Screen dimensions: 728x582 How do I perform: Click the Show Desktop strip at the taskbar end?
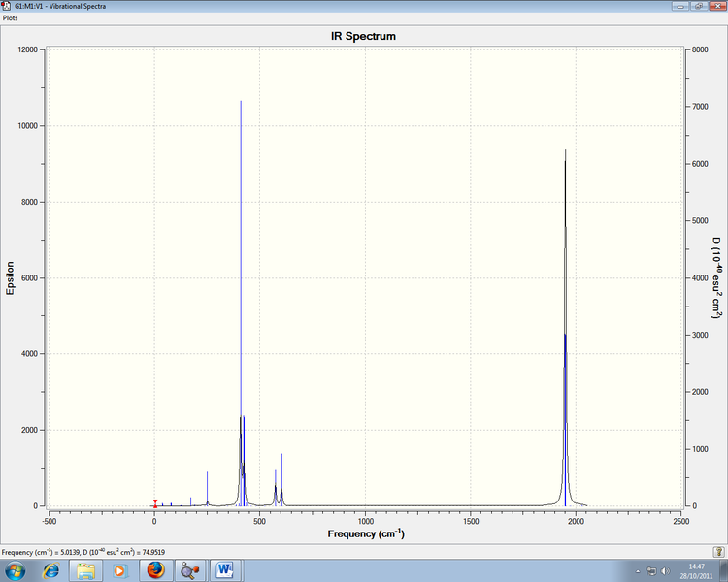tap(725, 570)
